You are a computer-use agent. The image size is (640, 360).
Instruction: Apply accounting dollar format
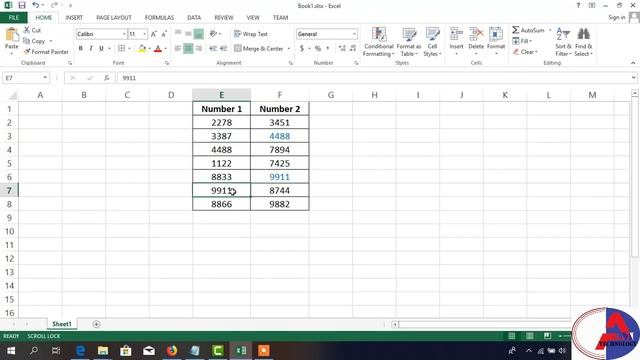[302, 48]
